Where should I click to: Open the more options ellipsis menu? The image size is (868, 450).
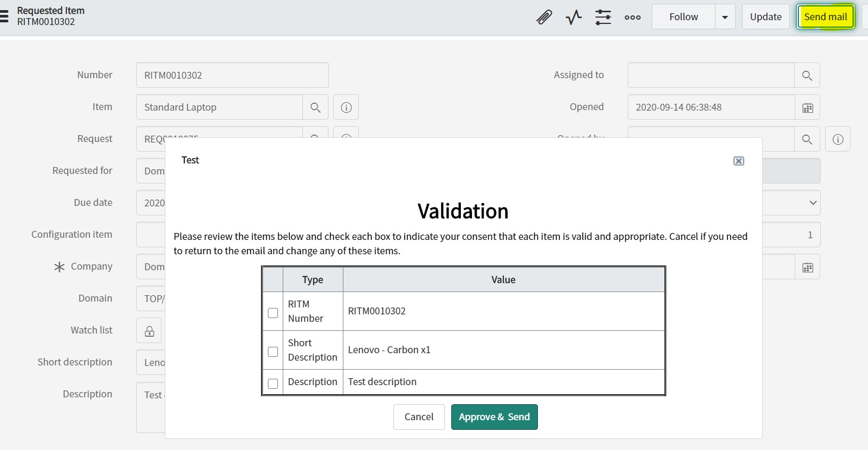[x=633, y=17]
